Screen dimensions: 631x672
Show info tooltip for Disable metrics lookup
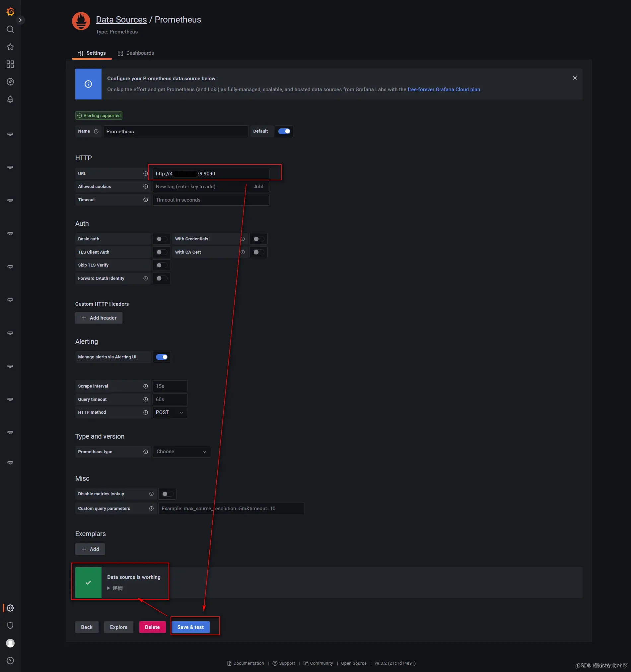pos(151,494)
